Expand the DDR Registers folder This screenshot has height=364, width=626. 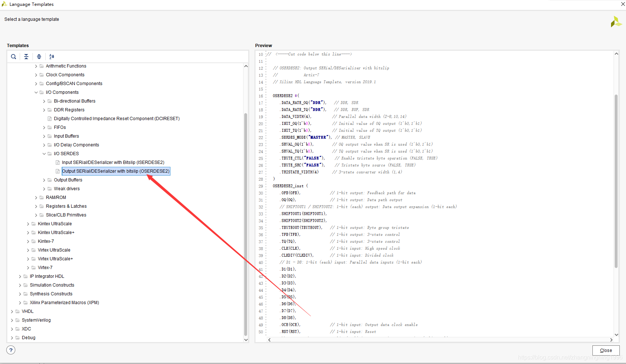point(44,110)
